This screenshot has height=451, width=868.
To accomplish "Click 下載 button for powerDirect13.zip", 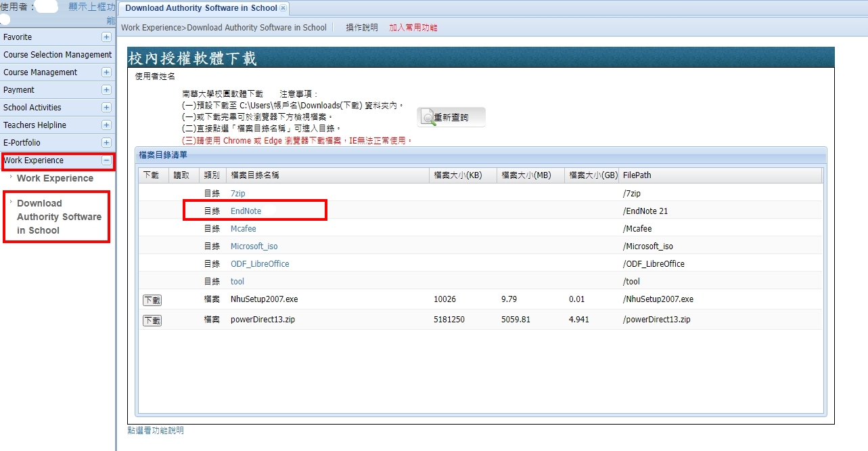I will pos(152,320).
